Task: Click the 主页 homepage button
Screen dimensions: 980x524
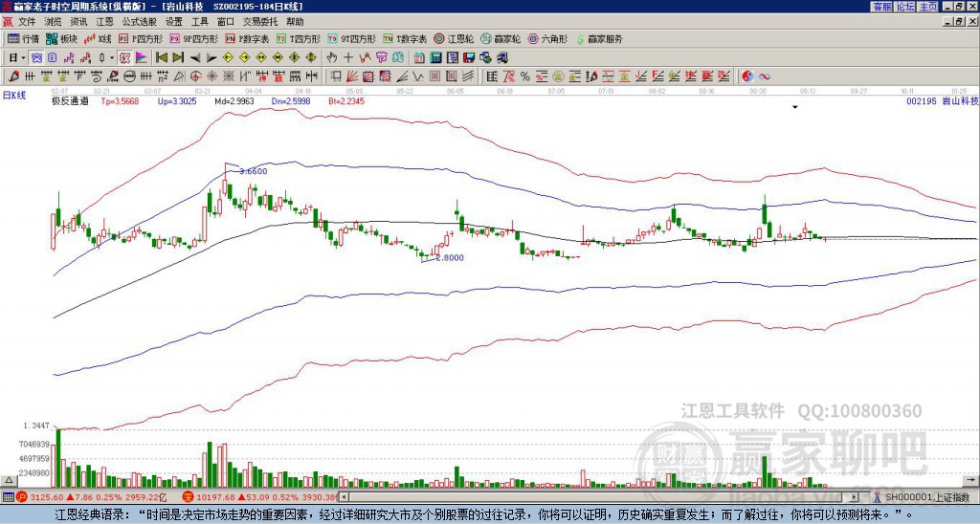Action: tap(928, 7)
